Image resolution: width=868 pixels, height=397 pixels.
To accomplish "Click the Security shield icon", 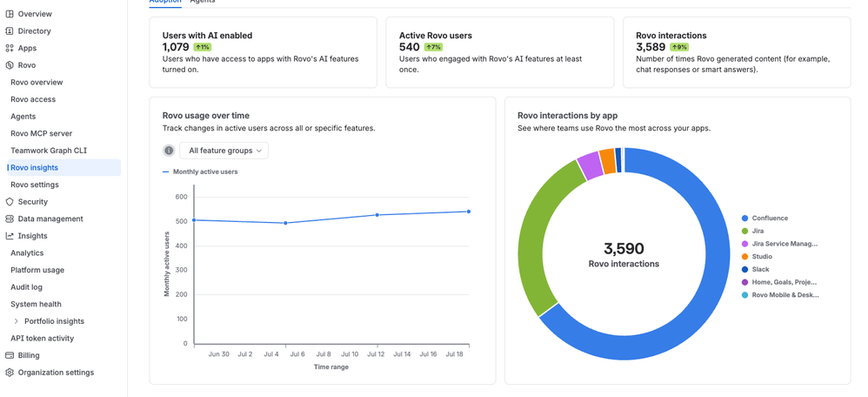I will tap(10, 202).
